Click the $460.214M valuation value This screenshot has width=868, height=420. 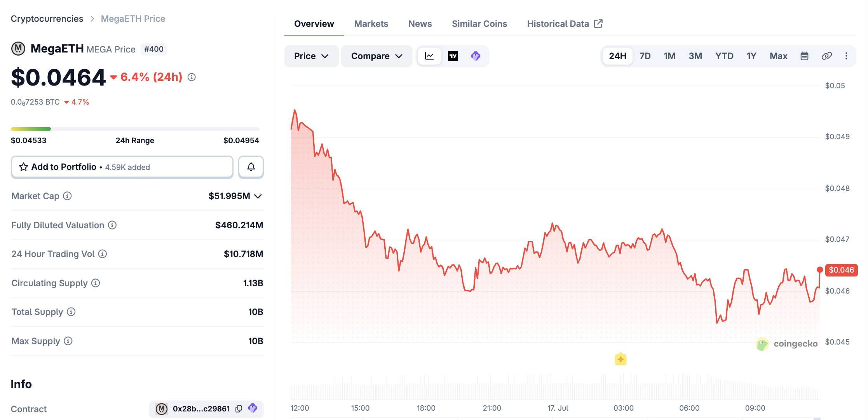click(x=239, y=225)
